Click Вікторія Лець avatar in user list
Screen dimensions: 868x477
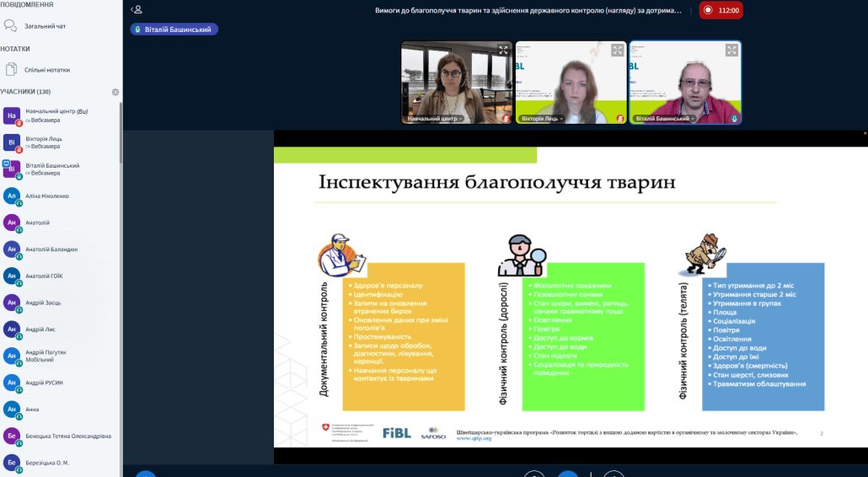coord(12,142)
